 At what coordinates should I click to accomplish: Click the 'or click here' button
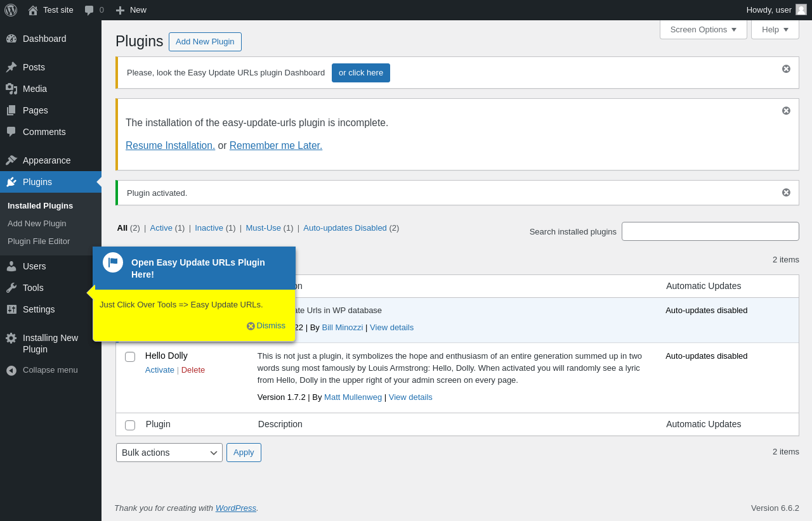(x=361, y=73)
